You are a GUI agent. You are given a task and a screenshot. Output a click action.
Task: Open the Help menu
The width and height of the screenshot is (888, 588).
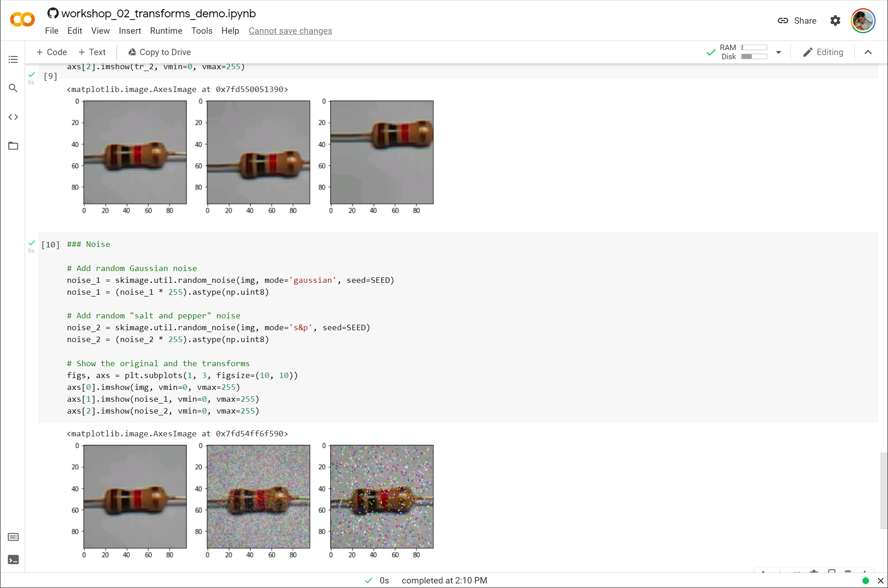pyautogui.click(x=230, y=31)
